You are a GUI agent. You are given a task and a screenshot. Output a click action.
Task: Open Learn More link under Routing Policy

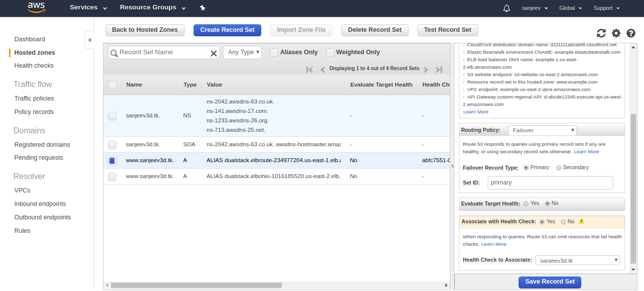point(586,152)
